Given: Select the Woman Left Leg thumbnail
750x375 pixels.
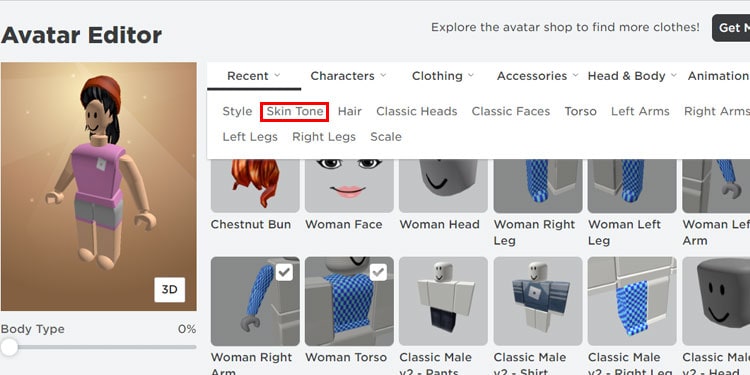Looking at the screenshot, I should [632, 186].
